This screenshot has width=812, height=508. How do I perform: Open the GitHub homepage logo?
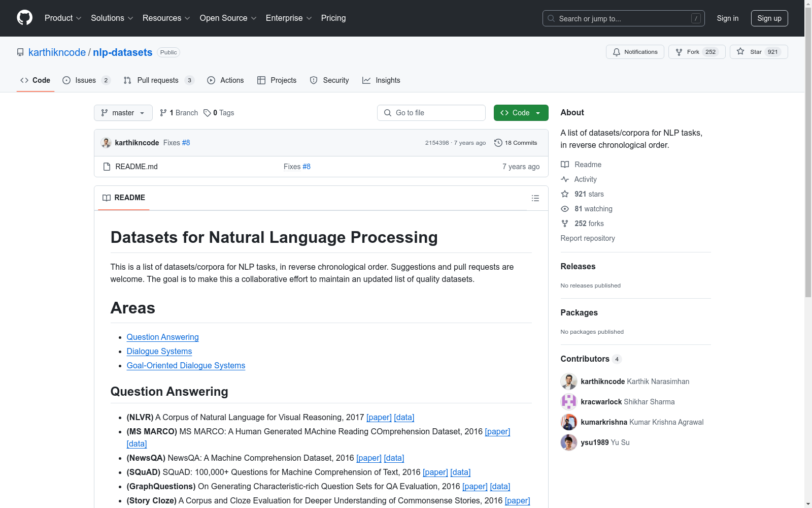[x=24, y=18]
